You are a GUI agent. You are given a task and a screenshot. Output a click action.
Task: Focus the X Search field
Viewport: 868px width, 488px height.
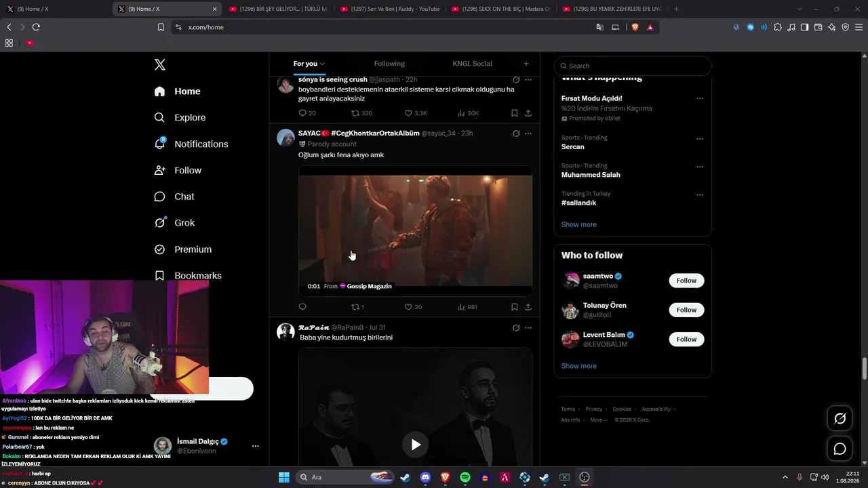(x=633, y=66)
